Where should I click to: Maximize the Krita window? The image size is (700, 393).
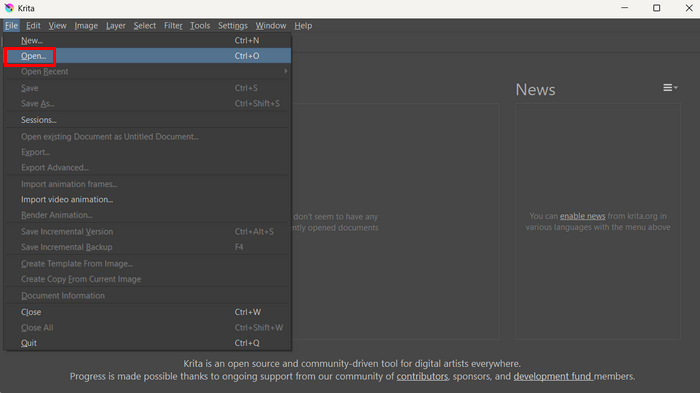click(x=656, y=8)
